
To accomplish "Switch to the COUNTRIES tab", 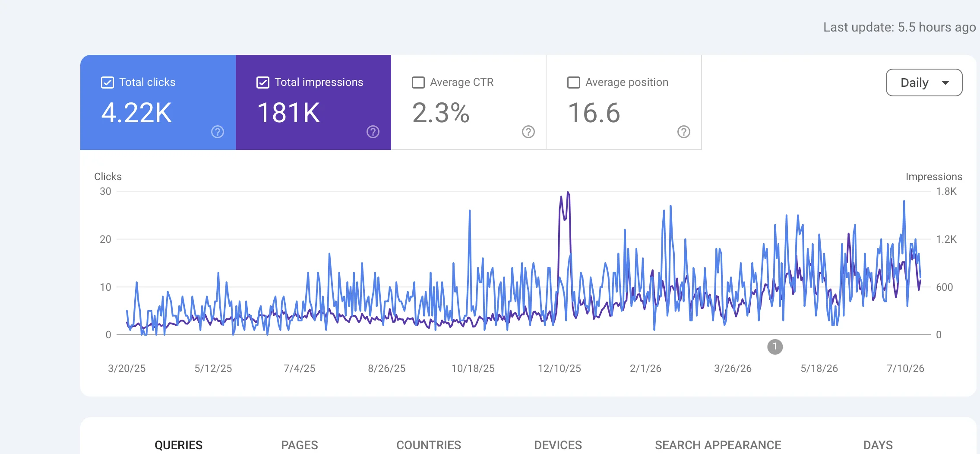I will 429,445.
